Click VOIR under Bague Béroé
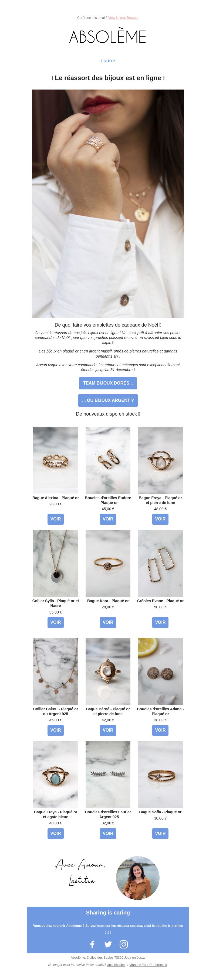The height and width of the screenshot is (980, 216). coord(108,730)
